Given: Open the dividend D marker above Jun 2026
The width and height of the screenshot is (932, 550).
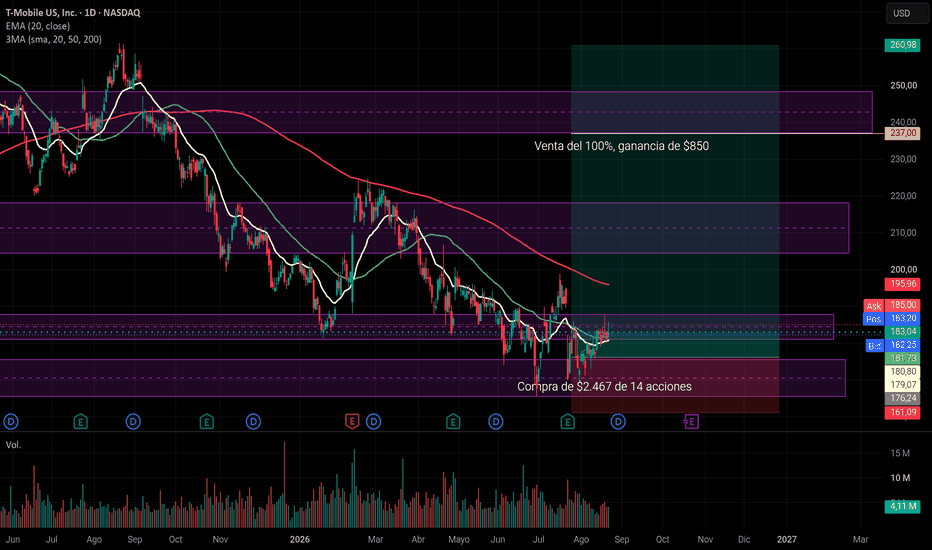Looking at the screenshot, I should 496,422.
